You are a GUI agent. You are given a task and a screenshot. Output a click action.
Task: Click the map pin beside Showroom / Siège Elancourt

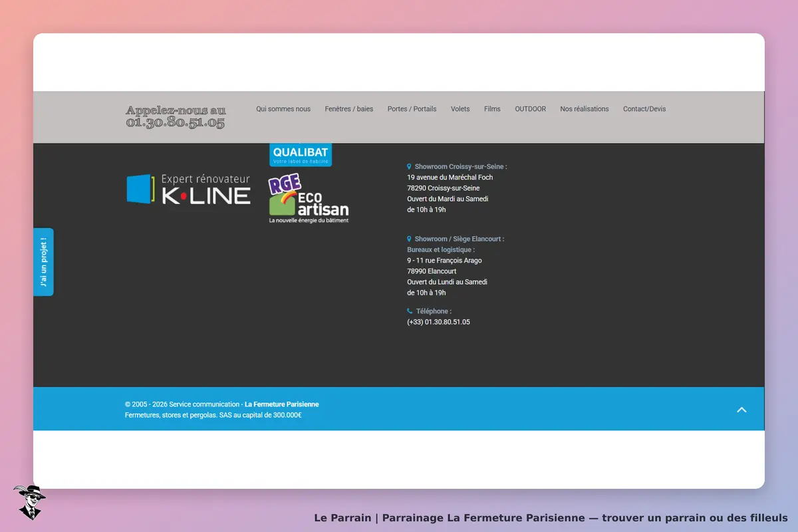(409, 239)
